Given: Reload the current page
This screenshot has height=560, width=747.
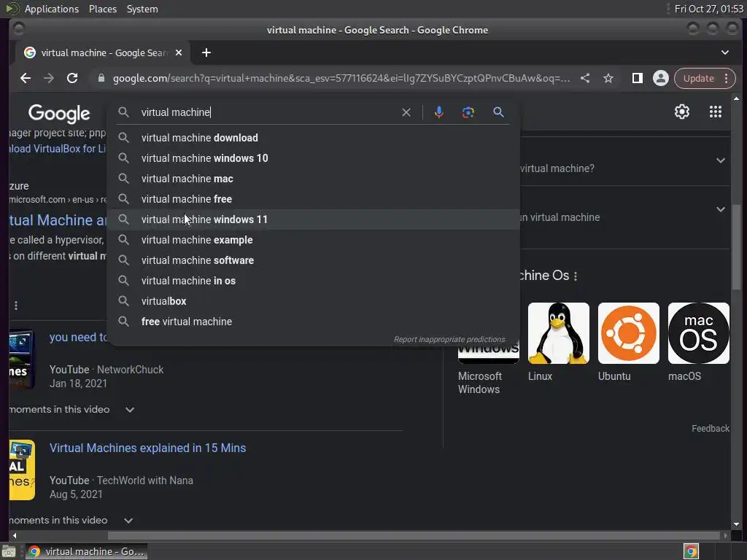Looking at the screenshot, I should tap(72, 78).
